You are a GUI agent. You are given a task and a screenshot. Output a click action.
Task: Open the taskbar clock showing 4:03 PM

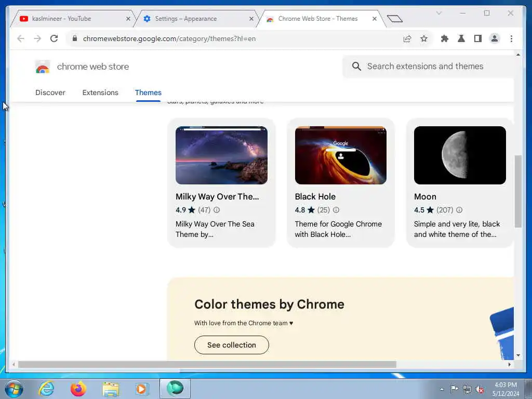(506, 389)
